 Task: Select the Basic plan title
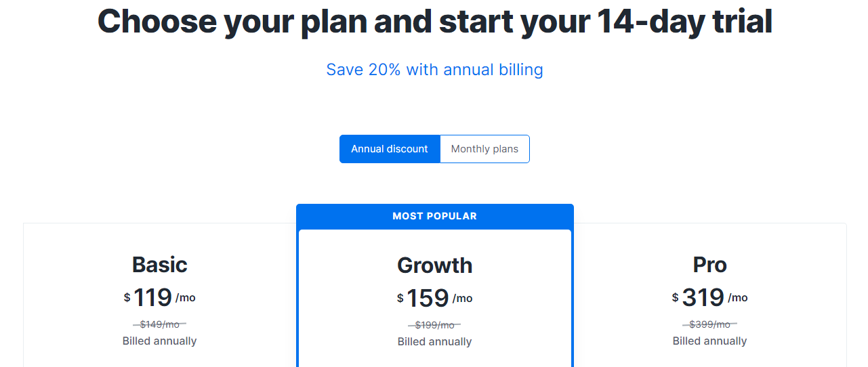pyautogui.click(x=160, y=264)
